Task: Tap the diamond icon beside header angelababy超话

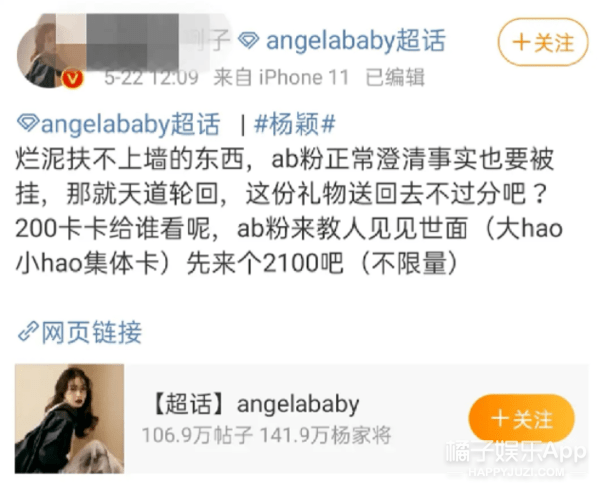Action: pyautogui.click(x=249, y=40)
